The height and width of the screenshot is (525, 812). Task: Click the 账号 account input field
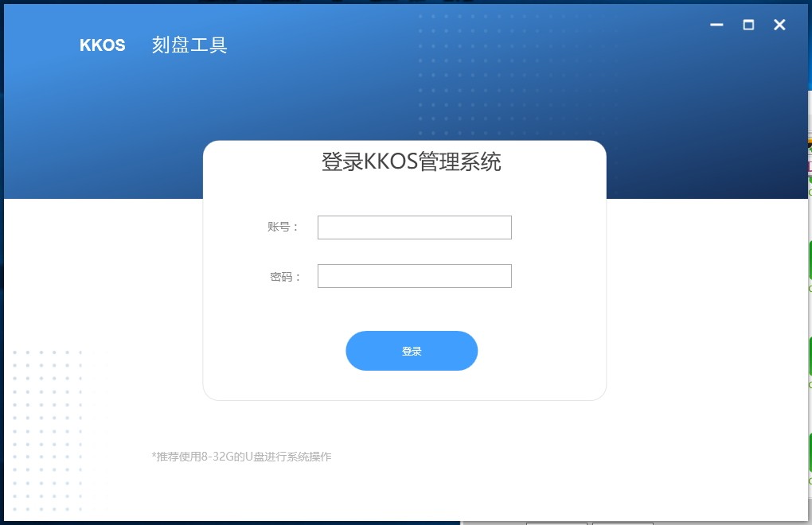pos(414,227)
